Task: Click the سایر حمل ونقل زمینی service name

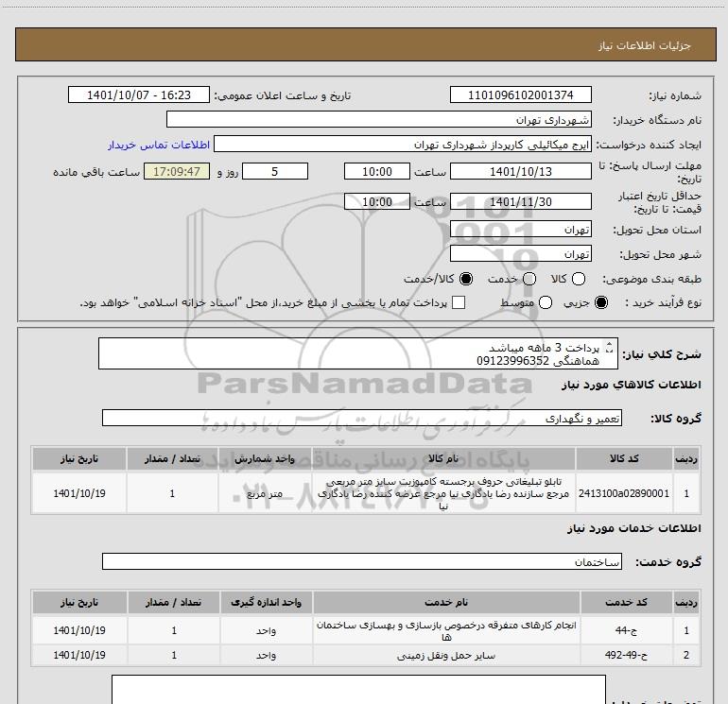Action: (x=446, y=656)
